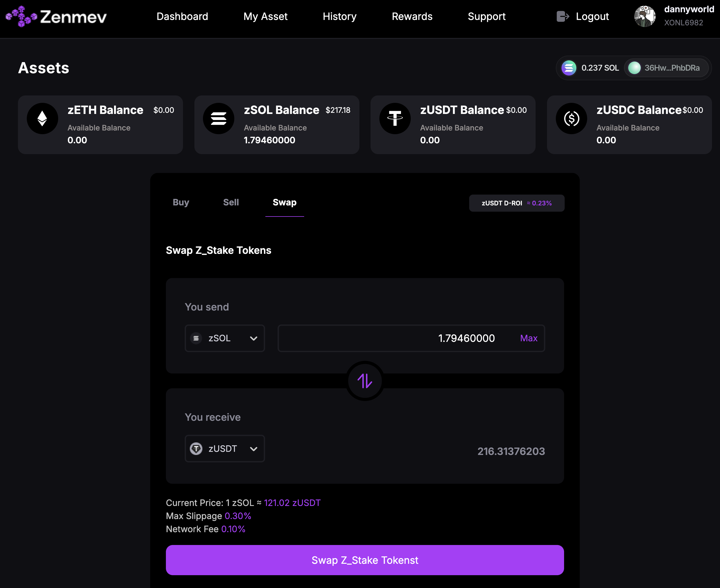This screenshot has width=720, height=588.
Task: Click the zETH Balance heading
Action: (x=105, y=110)
